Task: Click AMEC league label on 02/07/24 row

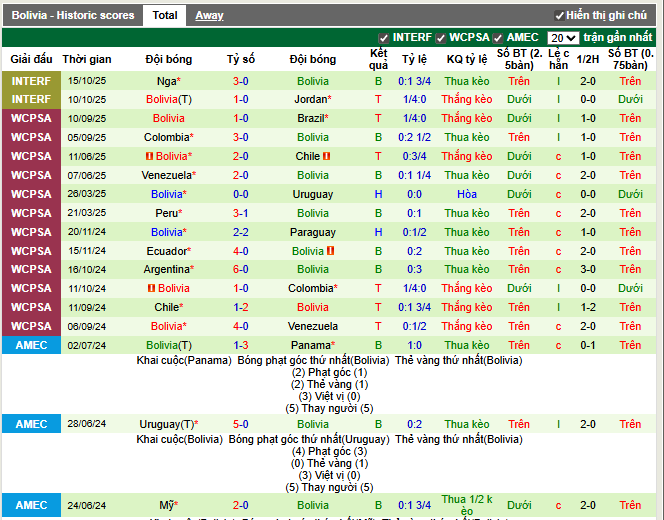Action: (x=31, y=345)
